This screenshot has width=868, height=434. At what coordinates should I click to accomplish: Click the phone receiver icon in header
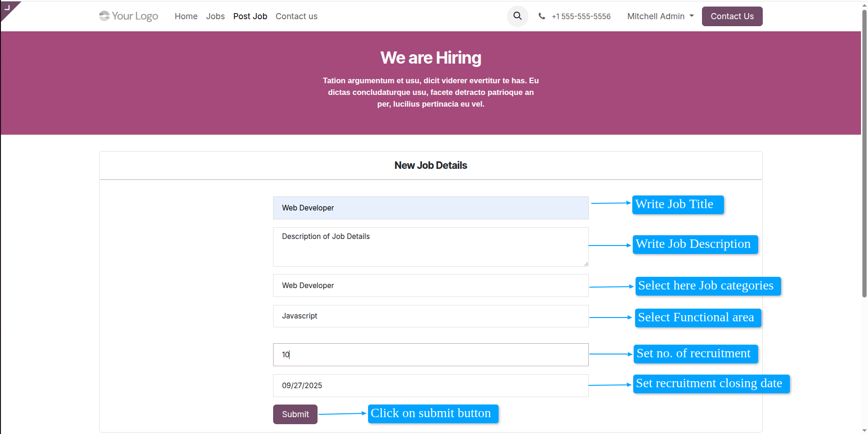click(x=542, y=16)
